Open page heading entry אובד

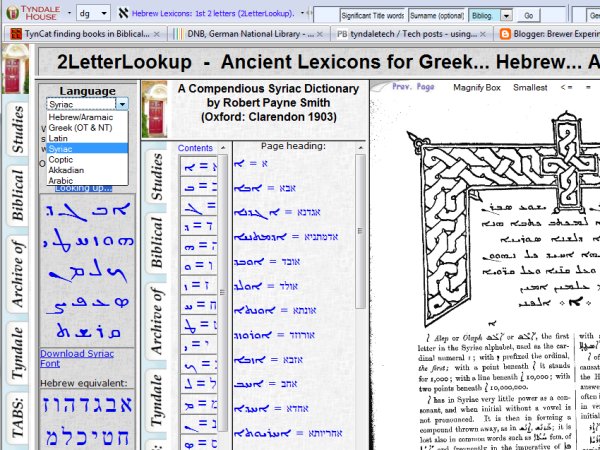tap(267, 261)
